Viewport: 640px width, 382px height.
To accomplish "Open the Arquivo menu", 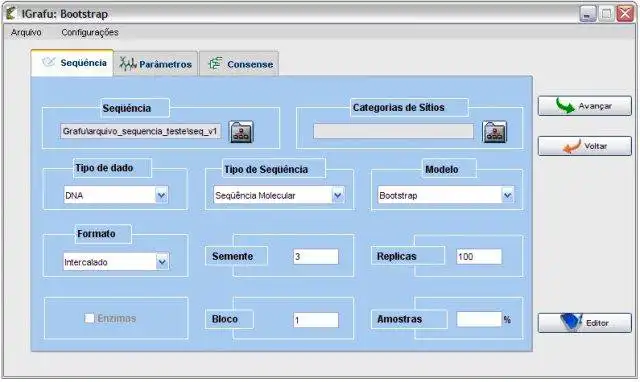I will [26, 32].
